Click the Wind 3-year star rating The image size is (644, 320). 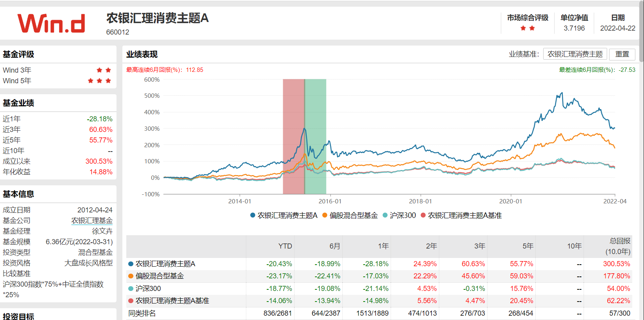click(x=104, y=70)
